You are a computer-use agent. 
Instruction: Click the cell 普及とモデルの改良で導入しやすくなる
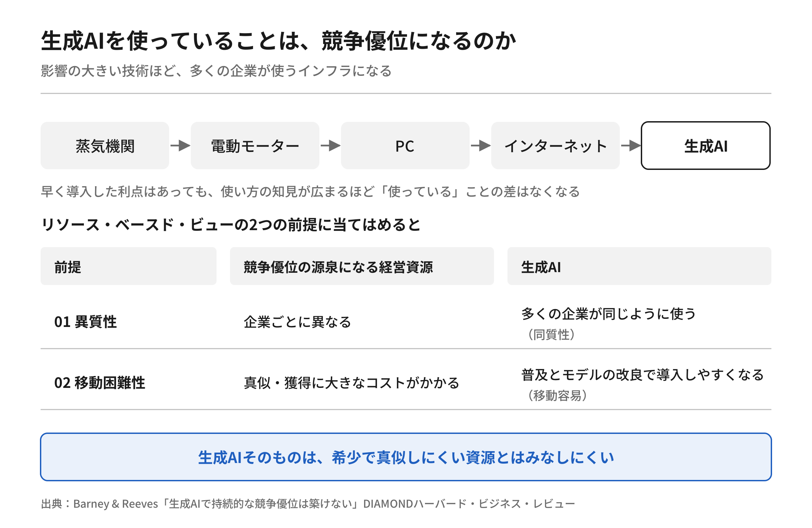coord(642,375)
